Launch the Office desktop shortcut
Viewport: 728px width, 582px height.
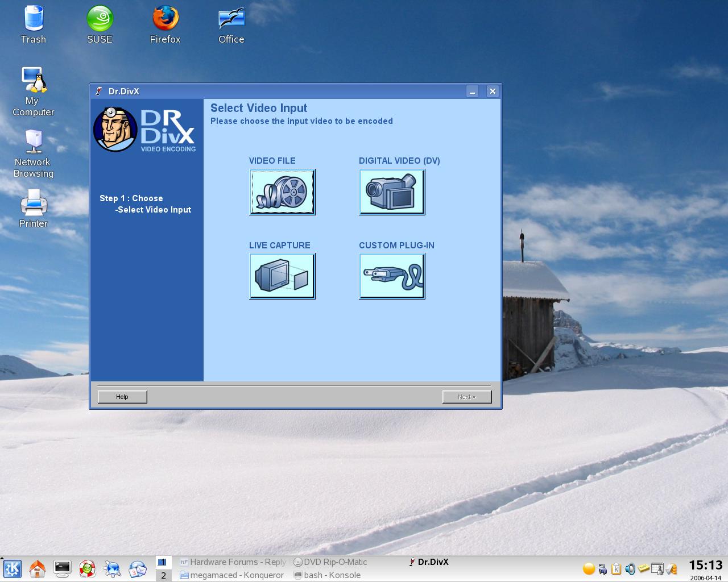click(231, 24)
